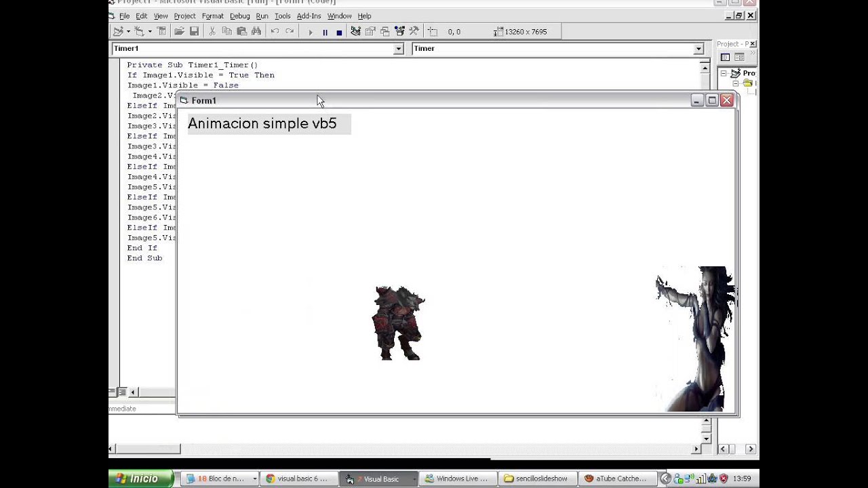Close the Project explorer panel
The height and width of the screenshot is (488, 868).
click(753, 44)
